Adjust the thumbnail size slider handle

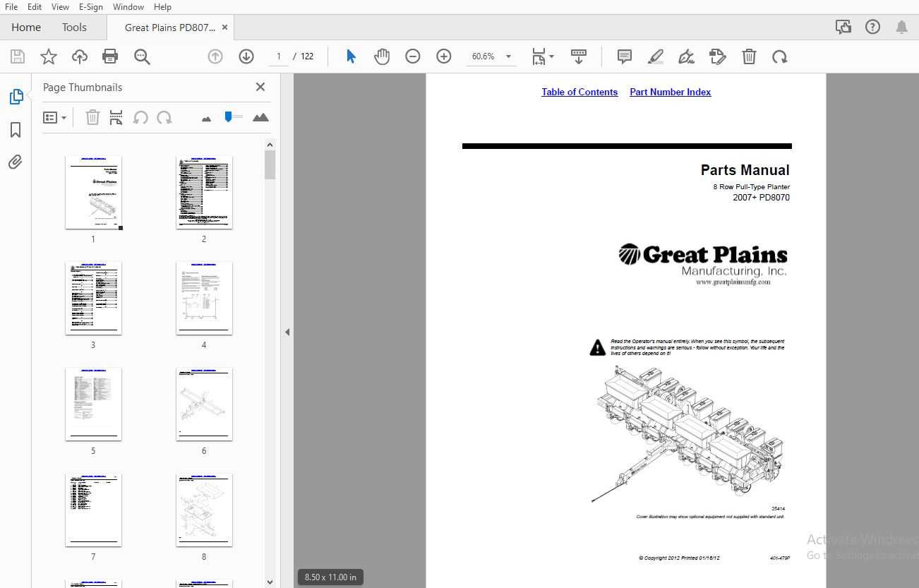[229, 116]
